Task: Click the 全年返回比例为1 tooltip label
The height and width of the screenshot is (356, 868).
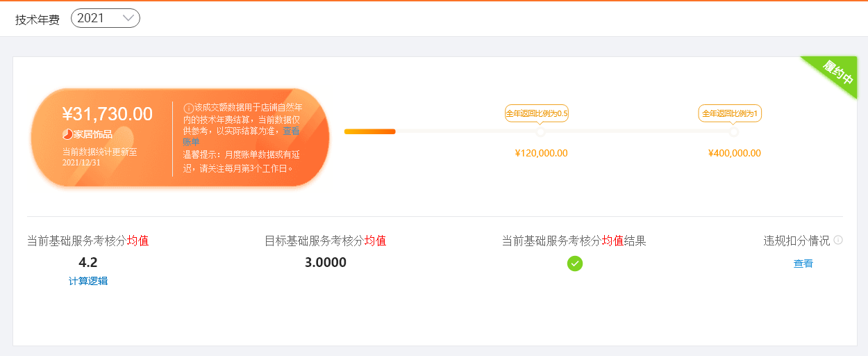Action: click(730, 113)
